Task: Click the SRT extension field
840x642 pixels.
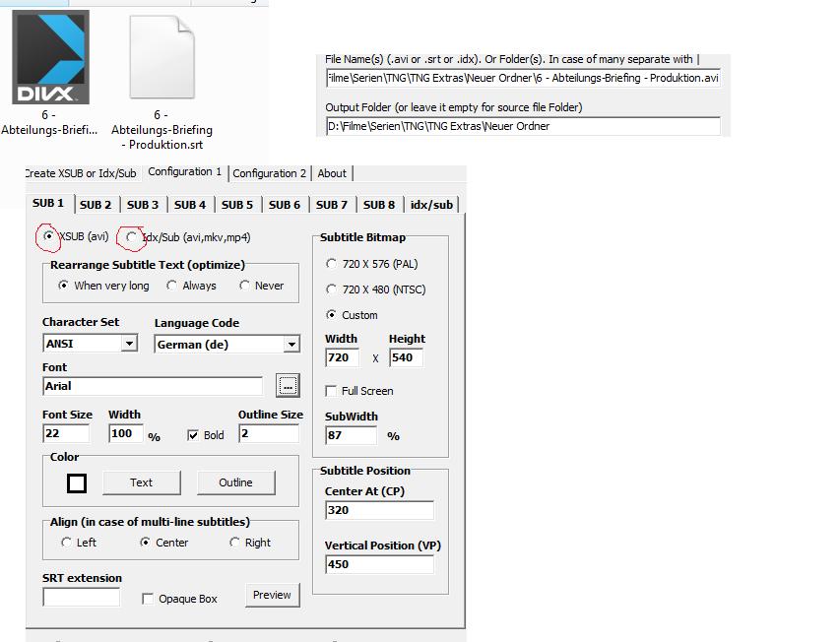Action: (x=82, y=597)
